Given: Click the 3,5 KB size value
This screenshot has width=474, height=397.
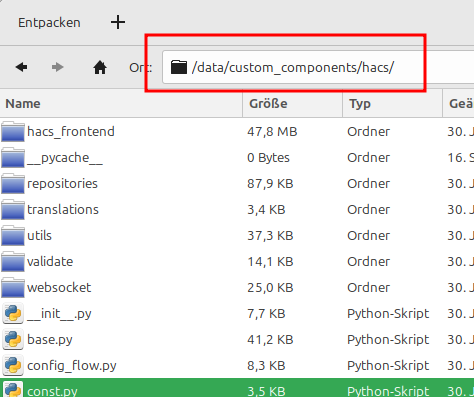Looking at the screenshot, I should [266, 391].
